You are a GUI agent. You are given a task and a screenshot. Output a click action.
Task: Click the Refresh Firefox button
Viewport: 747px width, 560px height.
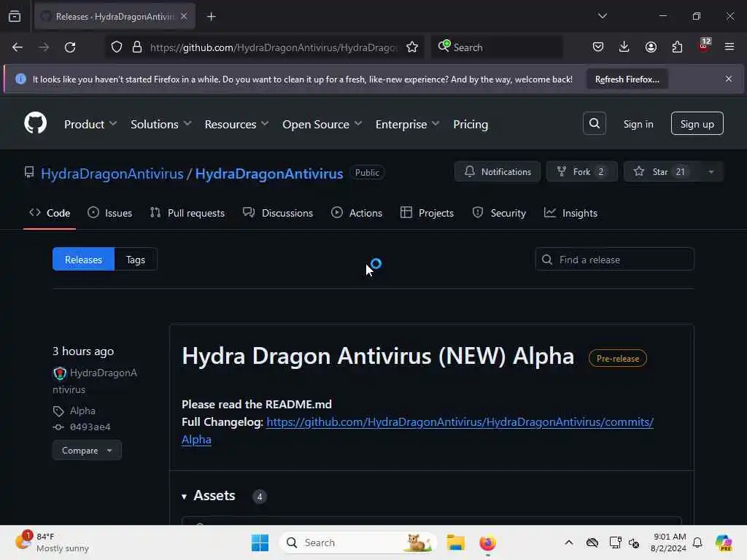coord(627,79)
